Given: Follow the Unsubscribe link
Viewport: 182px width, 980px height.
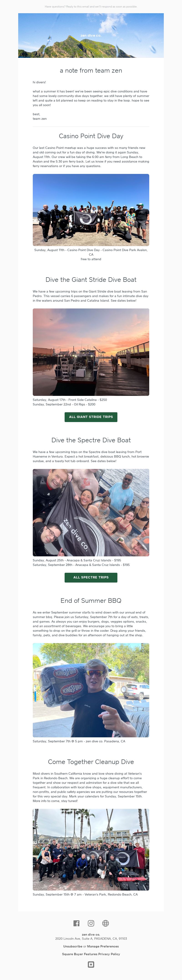Looking at the screenshot, I should point(73,946).
